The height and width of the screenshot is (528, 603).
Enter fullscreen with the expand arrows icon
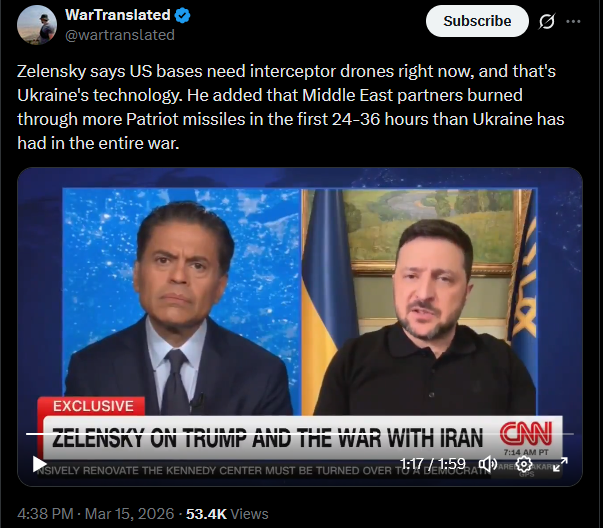tap(560, 464)
